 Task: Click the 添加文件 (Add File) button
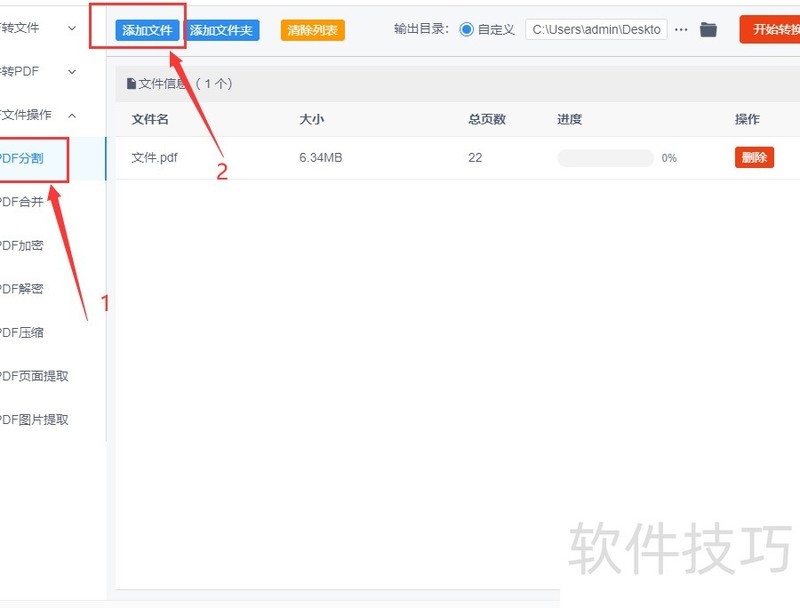[147, 30]
